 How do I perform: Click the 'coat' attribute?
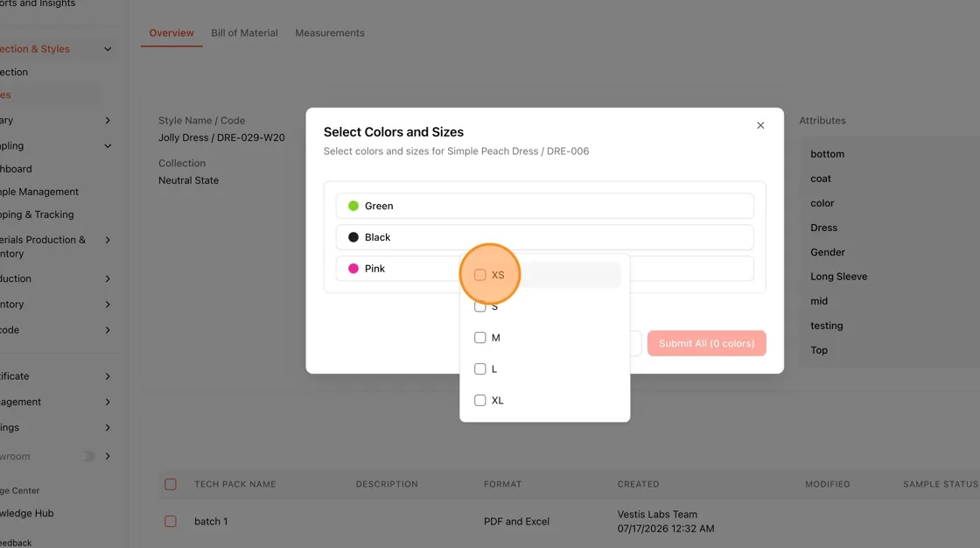[821, 179]
